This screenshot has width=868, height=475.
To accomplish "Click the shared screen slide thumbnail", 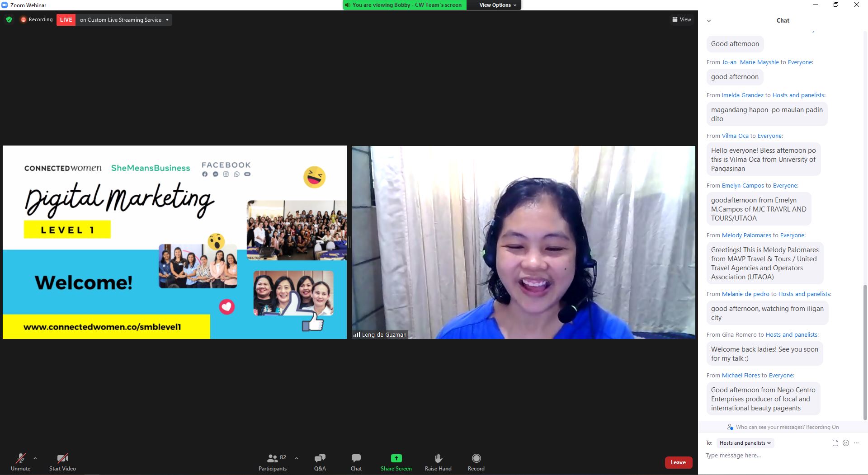I will [x=175, y=242].
